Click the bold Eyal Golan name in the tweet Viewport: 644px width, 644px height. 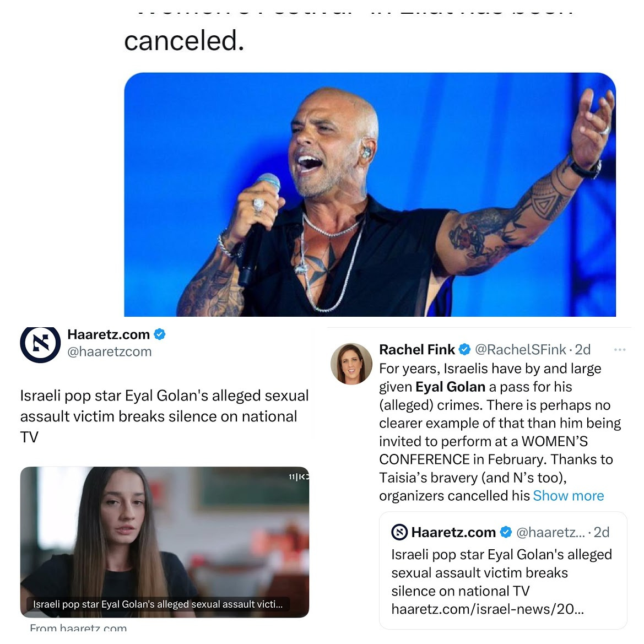click(450, 387)
